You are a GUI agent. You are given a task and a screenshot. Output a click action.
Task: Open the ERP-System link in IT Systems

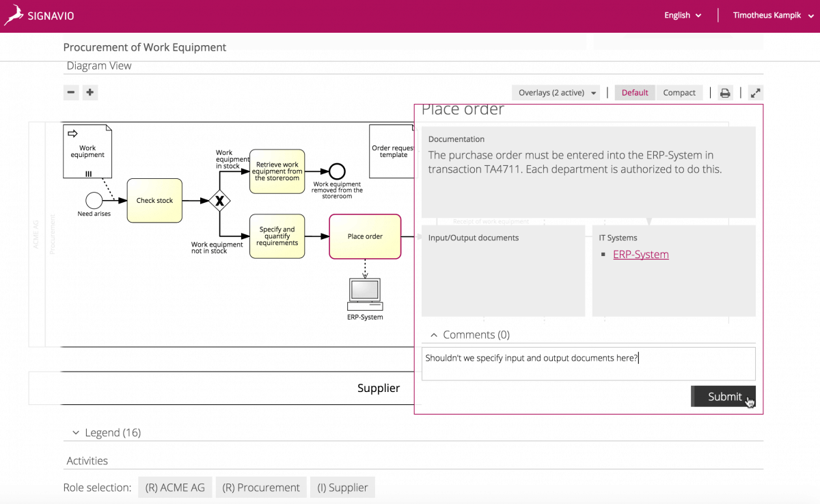pos(640,253)
